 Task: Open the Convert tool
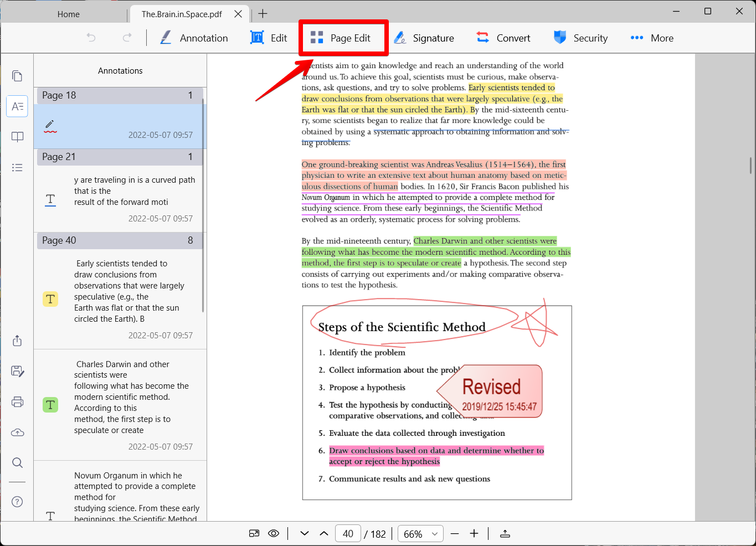tap(503, 38)
